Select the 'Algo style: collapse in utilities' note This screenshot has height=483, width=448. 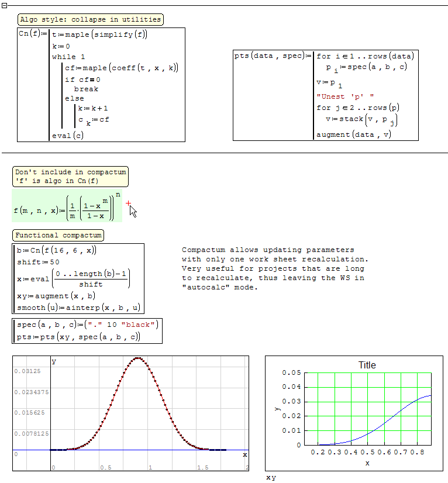click(x=90, y=20)
